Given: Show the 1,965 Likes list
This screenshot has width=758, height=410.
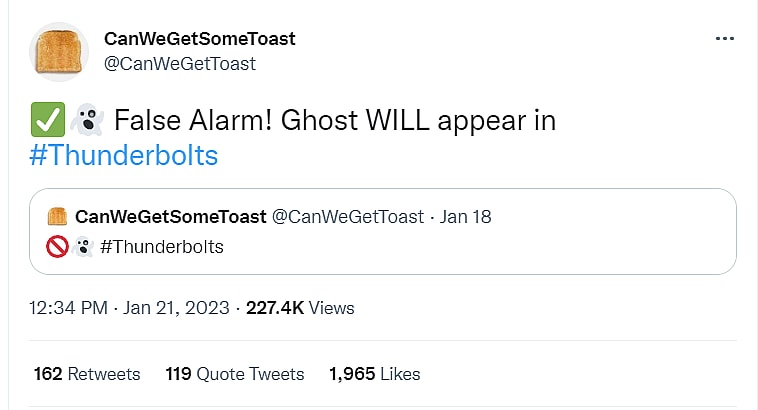Looking at the screenshot, I should (374, 374).
